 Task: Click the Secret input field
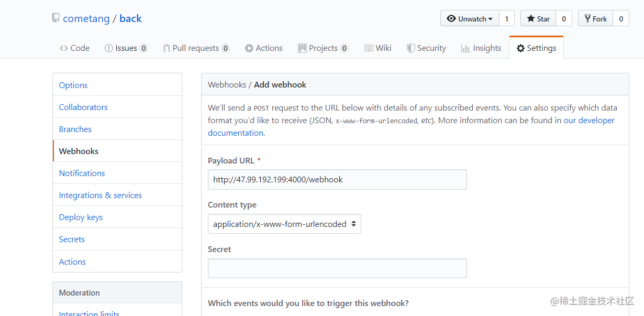[x=337, y=268]
